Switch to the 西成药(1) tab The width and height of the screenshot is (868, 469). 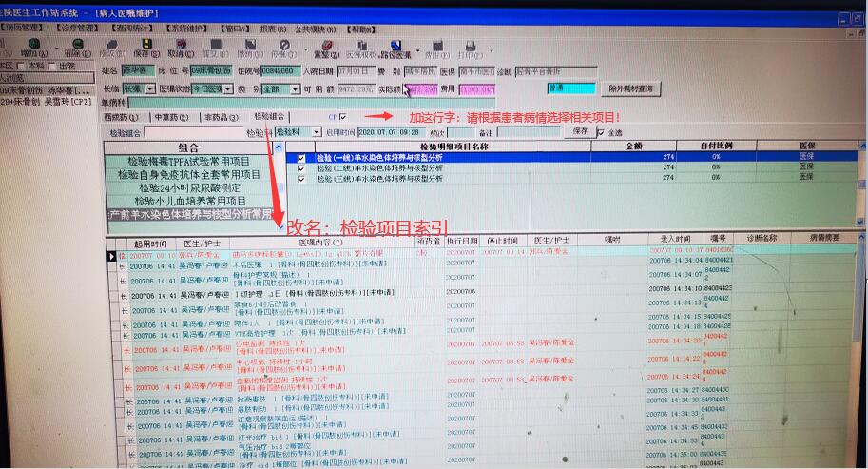[121, 117]
